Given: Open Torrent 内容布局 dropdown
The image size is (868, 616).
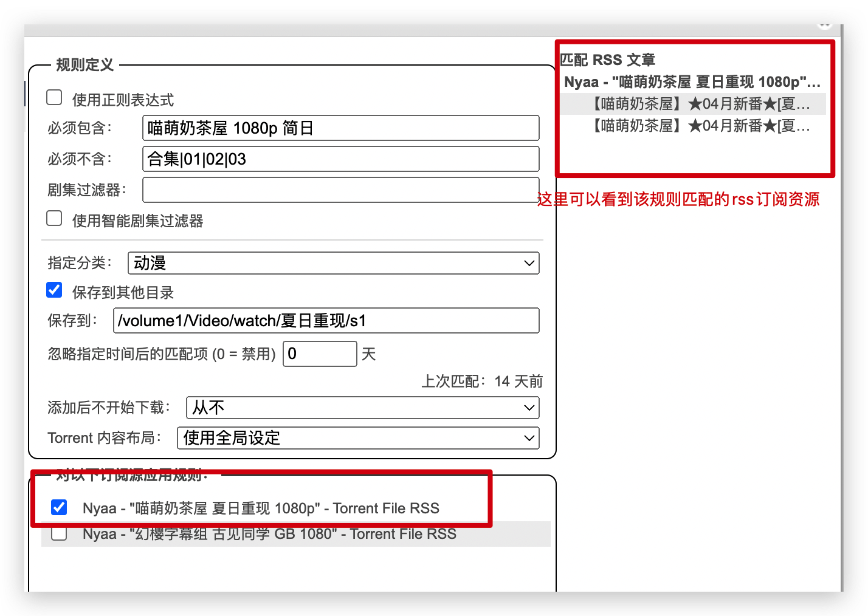Looking at the screenshot, I should pos(358,438).
